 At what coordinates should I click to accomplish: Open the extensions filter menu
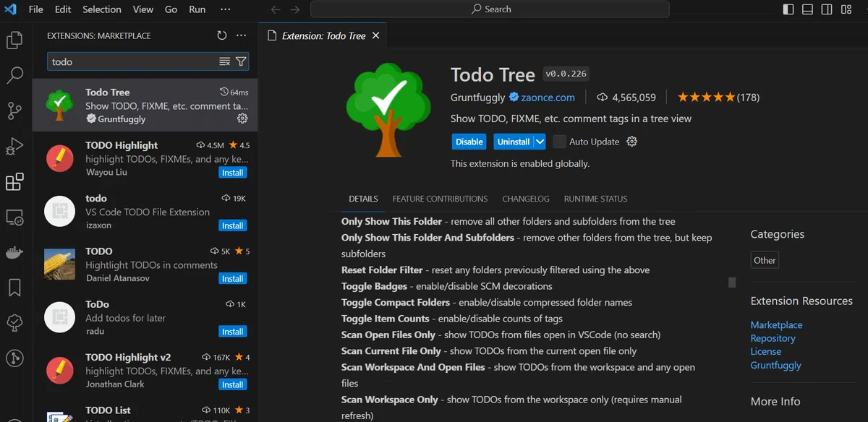click(x=241, y=61)
